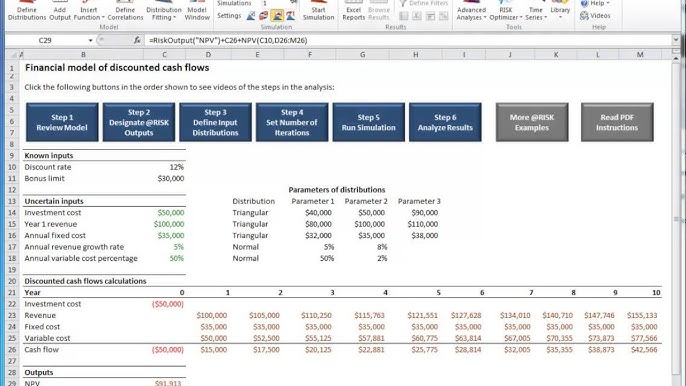This screenshot has height=386, width=686.
Task: Open Read PDF Instructions button
Action: click(x=617, y=123)
